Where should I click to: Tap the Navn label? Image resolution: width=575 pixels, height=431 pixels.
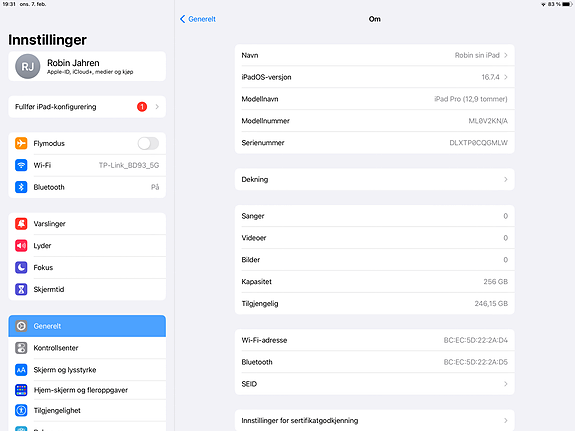coord(250,55)
